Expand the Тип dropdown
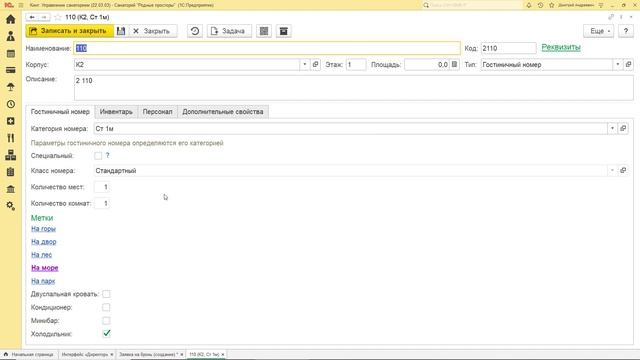 click(618, 64)
